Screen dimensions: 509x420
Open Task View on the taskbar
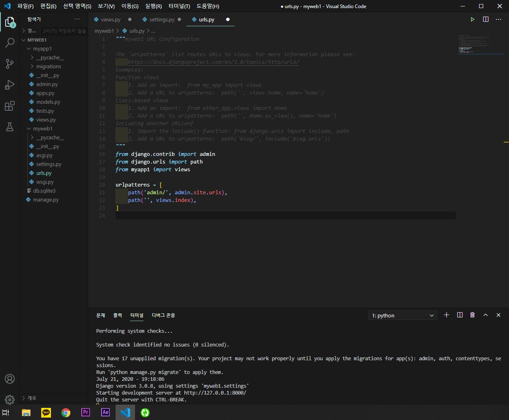tap(6, 412)
